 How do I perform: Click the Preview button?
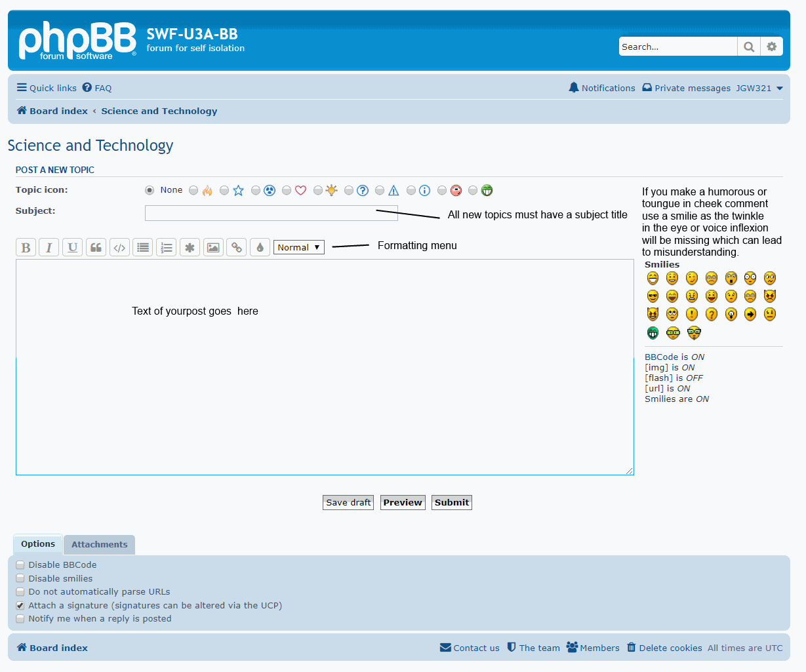403,502
